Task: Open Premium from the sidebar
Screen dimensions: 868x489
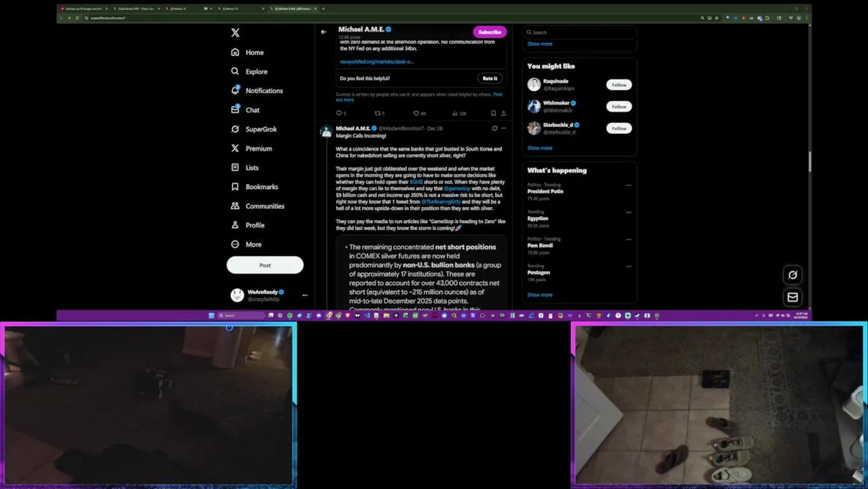Action: point(251,148)
